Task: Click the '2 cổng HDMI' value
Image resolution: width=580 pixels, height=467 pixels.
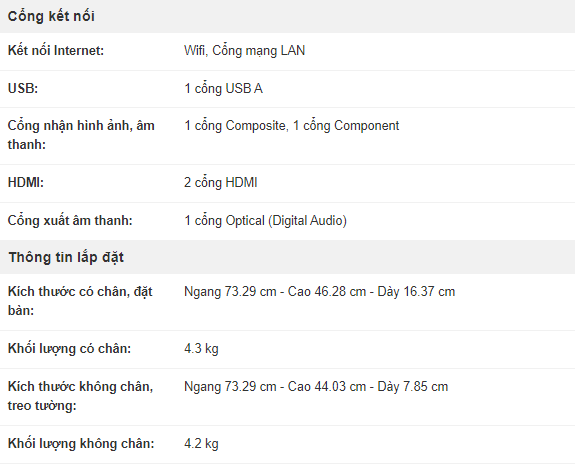Action: pyautogui.click(x=221, y=183)
